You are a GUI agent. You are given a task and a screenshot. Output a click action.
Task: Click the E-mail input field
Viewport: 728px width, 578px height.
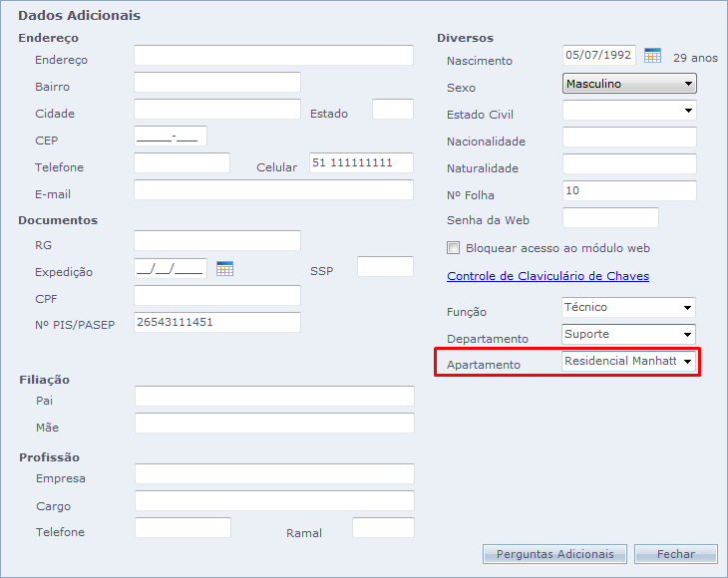coord(273,190)
